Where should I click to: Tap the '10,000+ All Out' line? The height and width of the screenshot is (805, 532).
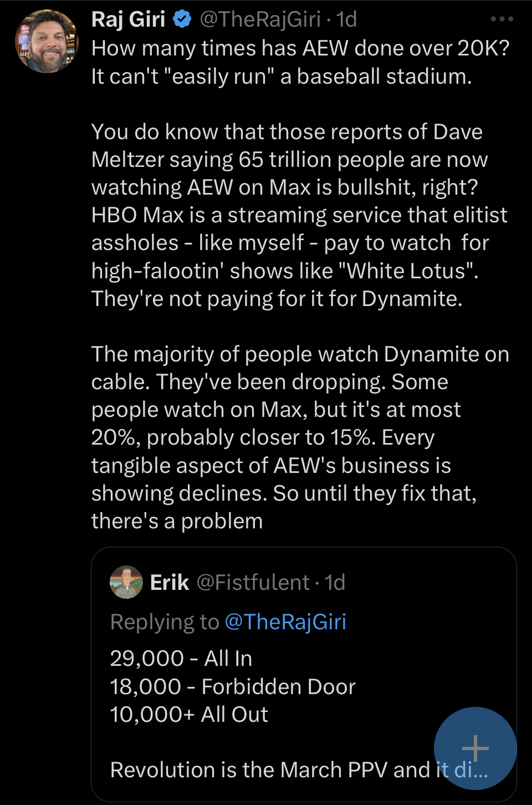(189, 715)
